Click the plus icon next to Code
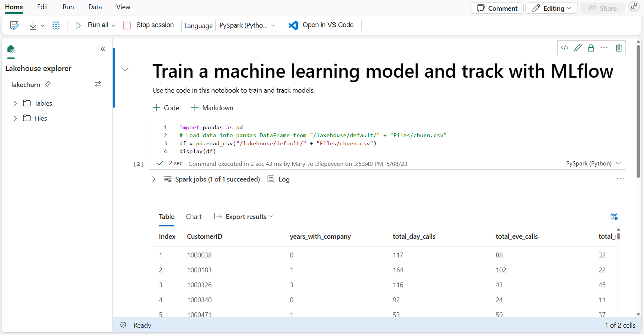Viewport: 644px width, 335px height. pyautogui.click(x=156, y=108)
